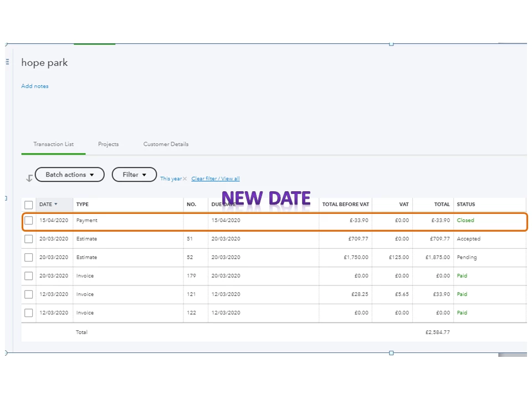Select the Transaction List tab
The image size is (532, 399).
(53, 144)
